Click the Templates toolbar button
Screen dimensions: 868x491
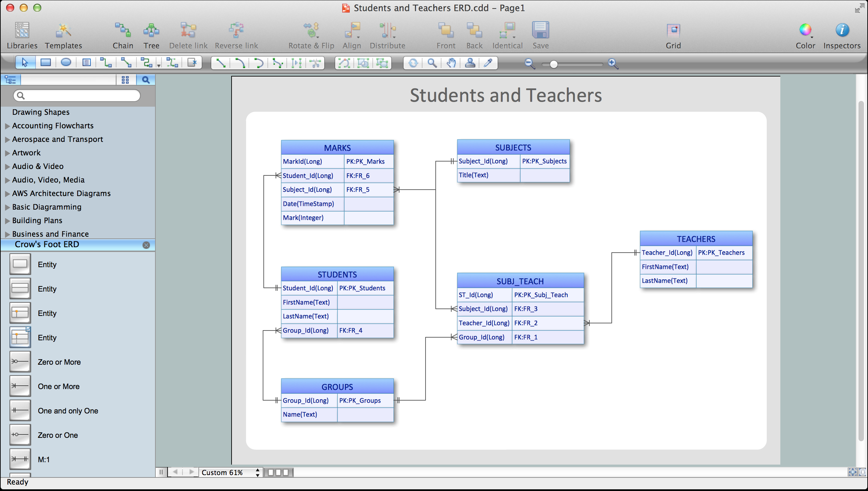tap(63, 34)
